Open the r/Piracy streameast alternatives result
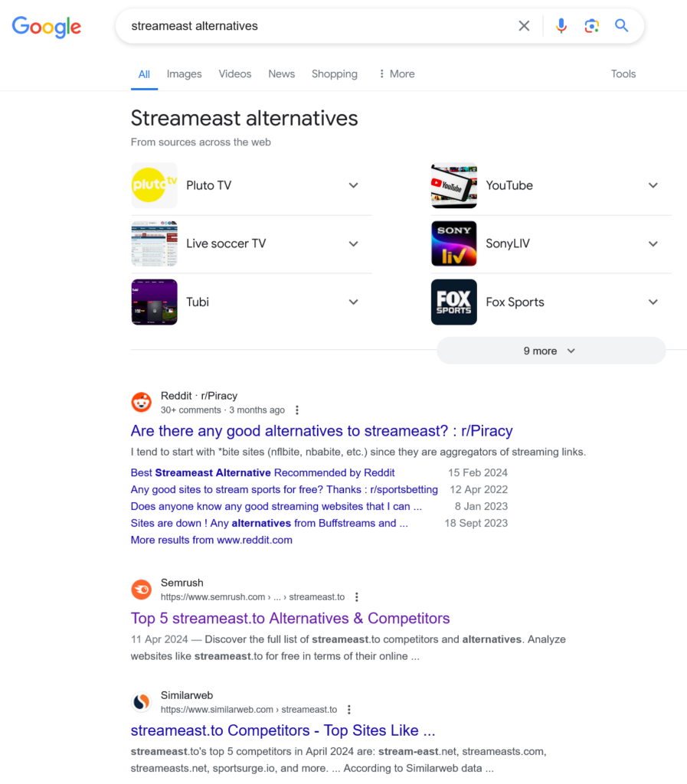 click(x=322, y=431)
